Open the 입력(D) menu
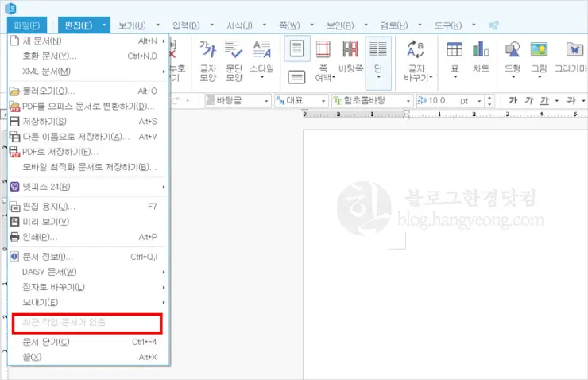 coord(186,25)
